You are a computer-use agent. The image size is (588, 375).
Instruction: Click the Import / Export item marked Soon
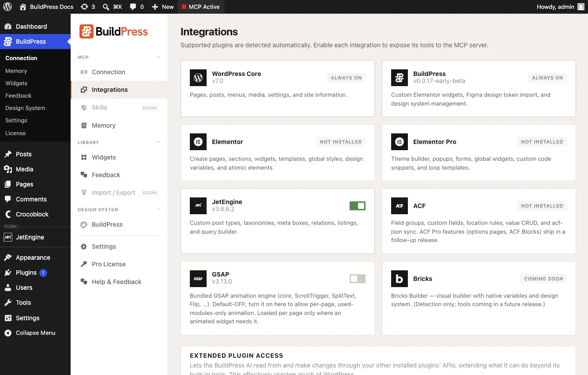coord(119,193)
